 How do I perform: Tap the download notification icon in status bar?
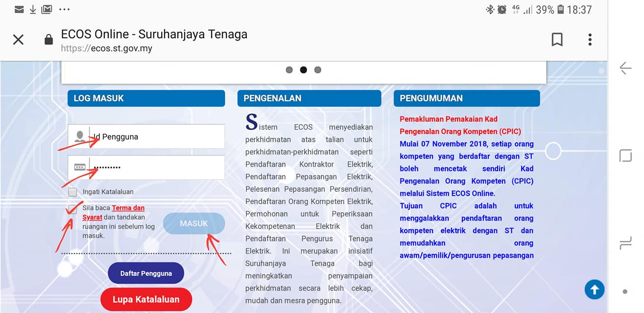coord(33,9)
